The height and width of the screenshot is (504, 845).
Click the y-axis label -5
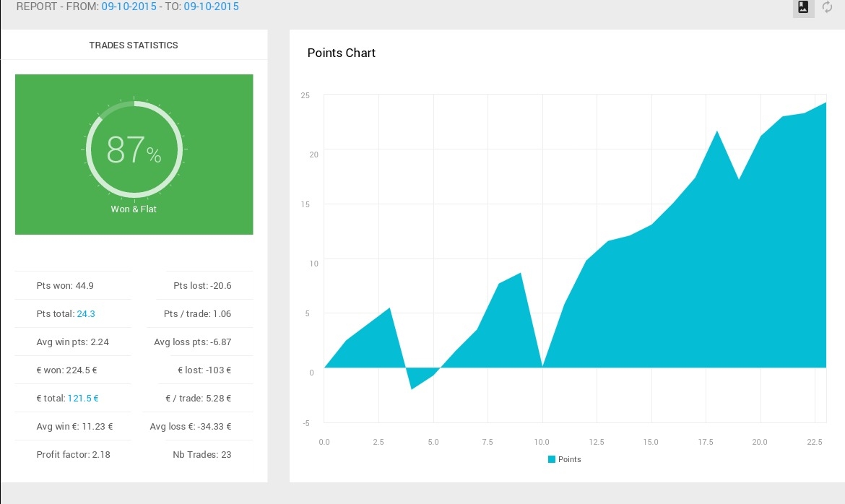pos(306,423)
